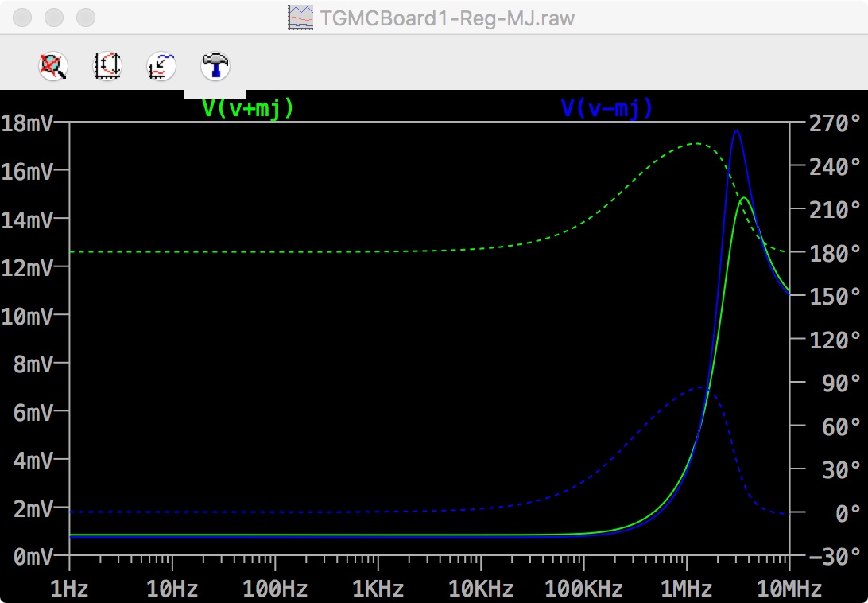
Task: Click the 10Hz frequency axis label
Action: [x=172, y=588]
